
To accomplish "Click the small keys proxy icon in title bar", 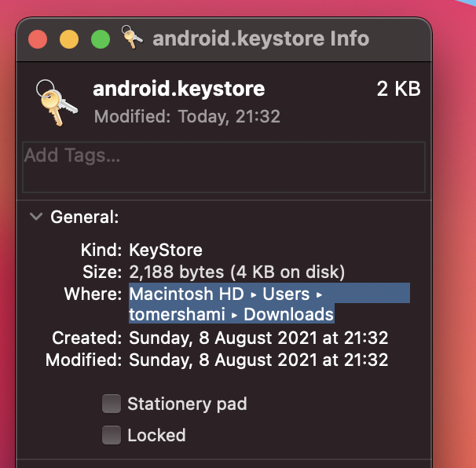I will point(132,37).
